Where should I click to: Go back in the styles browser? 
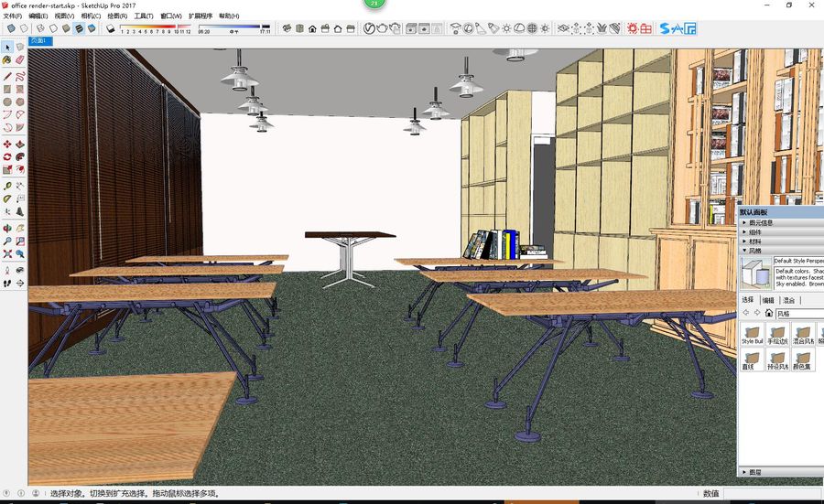coord(745,313)
